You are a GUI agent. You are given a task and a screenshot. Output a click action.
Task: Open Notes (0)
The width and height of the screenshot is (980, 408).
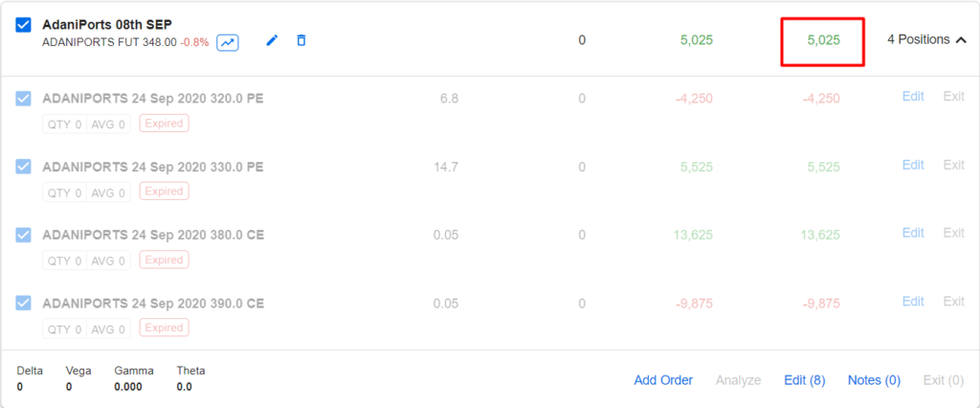click(x=874, y=380)
